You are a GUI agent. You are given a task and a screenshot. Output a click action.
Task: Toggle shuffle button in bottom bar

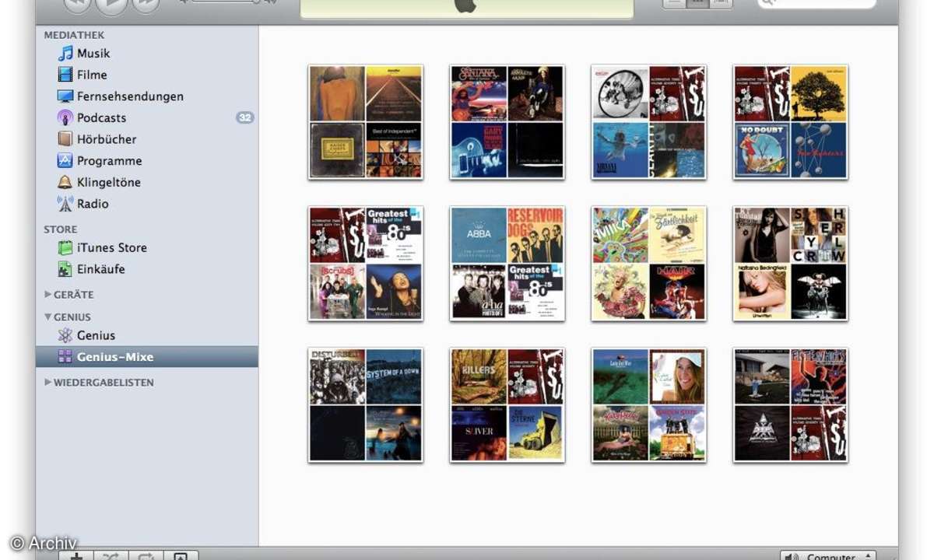[111, 555]
